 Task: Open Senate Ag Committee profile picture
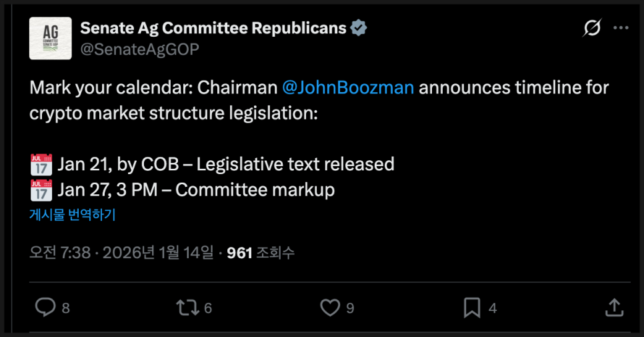[x=51, y=39]
